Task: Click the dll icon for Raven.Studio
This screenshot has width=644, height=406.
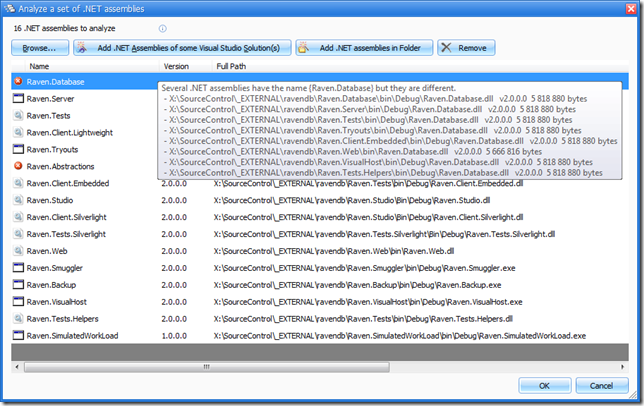Action: [18, 200]
